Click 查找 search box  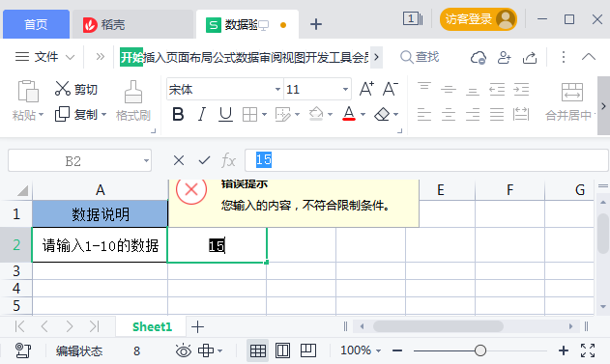click(x=420, y=57)
